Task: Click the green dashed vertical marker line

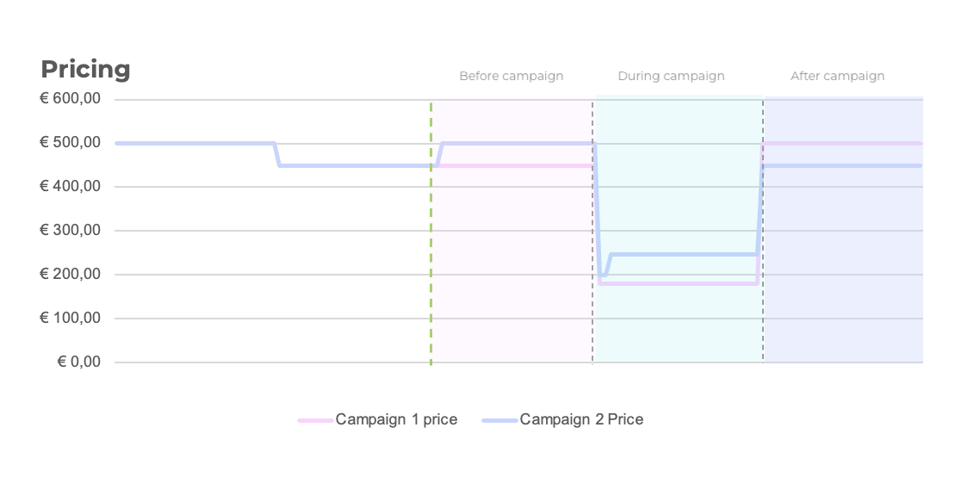Action: 431,232
